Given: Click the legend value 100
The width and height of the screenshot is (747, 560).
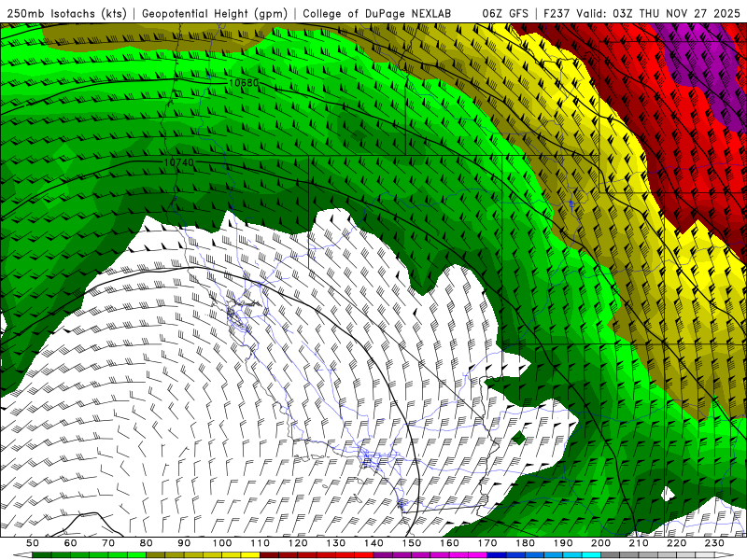Looking at the screenshot, I should click(x=222, y=543).
